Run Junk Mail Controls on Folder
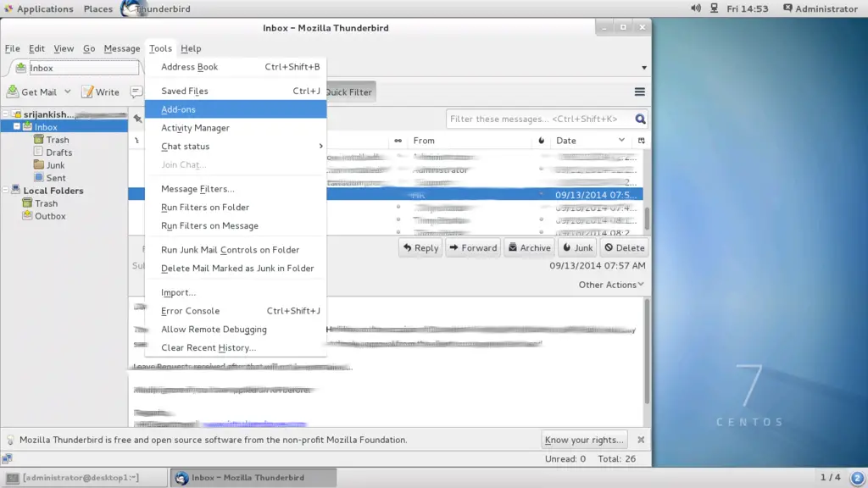The image size is (868, 488). click(236, 250)
